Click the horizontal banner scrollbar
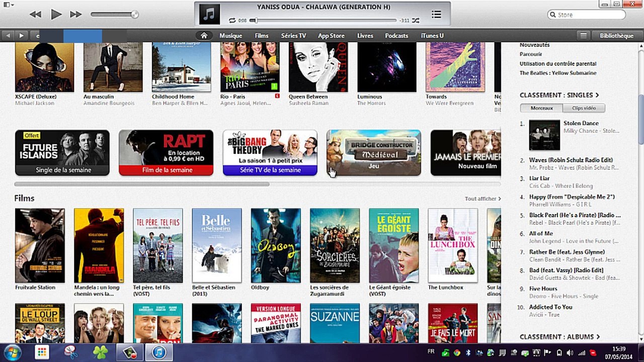 142,185
